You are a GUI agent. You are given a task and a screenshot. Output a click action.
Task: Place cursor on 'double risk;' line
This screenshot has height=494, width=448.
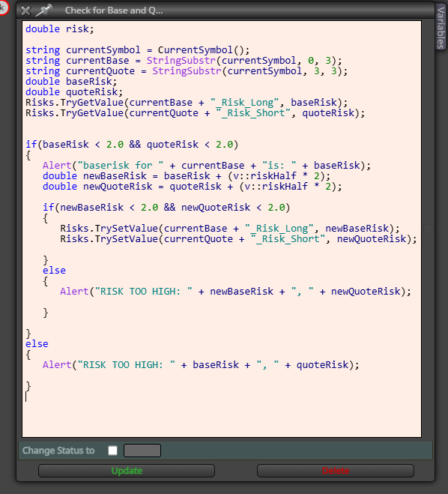point(60,29)
